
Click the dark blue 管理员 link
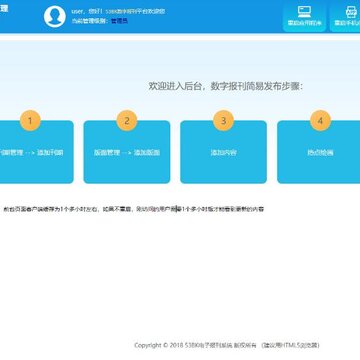click(119, 21)
